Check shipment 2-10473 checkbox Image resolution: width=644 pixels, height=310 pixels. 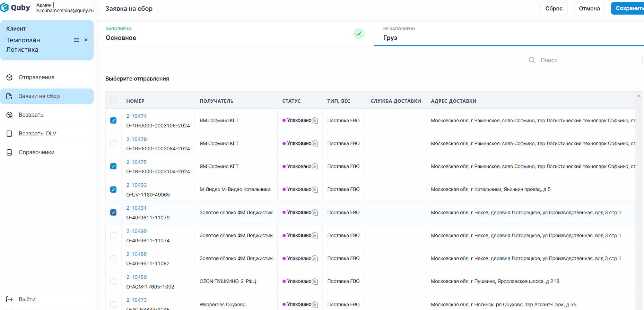tap(113, 304)
